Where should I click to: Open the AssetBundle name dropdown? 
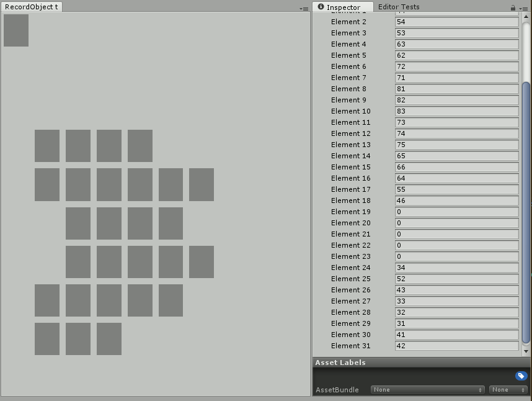coord(428,390)
